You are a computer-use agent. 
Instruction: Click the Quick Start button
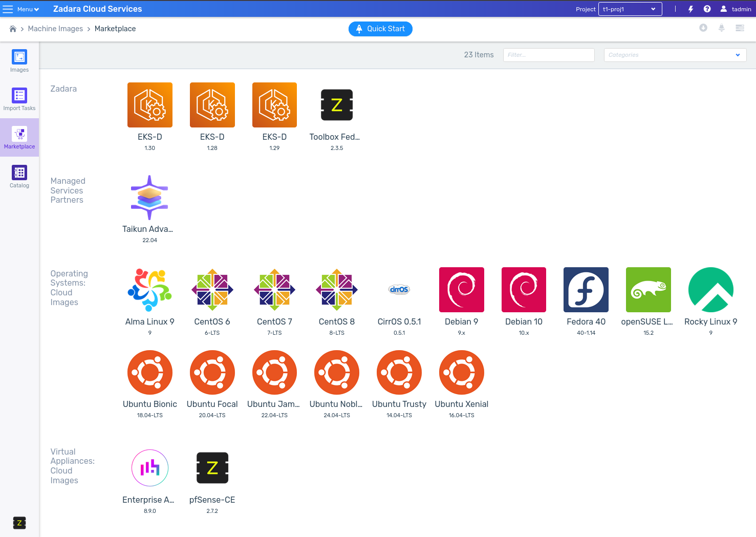pyautogui.click(x=380, y=29)
